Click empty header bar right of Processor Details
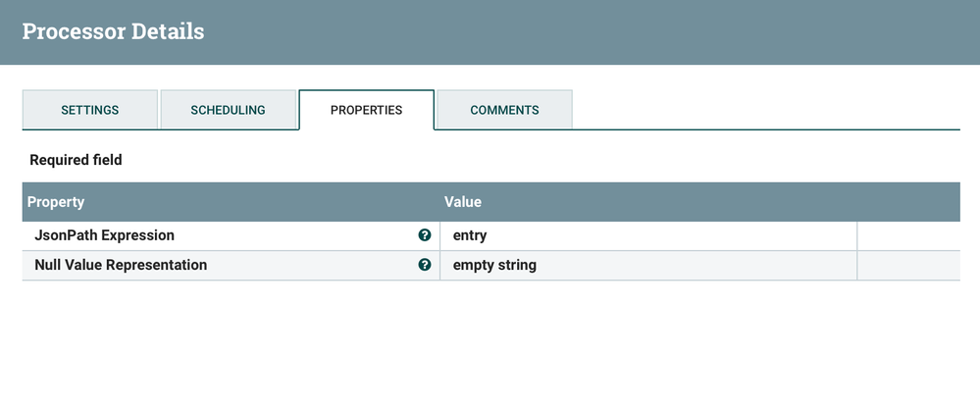Image resolution: width=980 pixels, height=410 pixels. click(589, 31)
